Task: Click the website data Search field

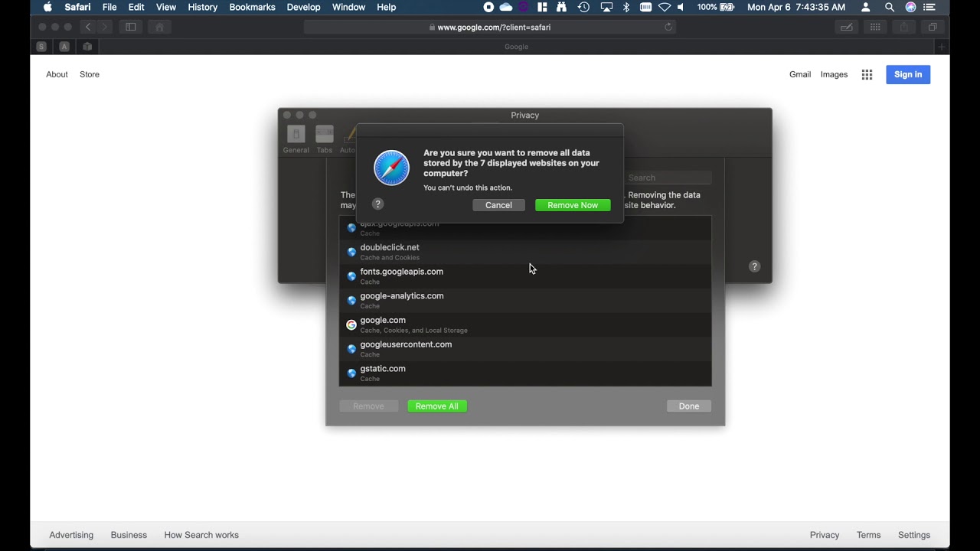Action: tap(668, 178)
